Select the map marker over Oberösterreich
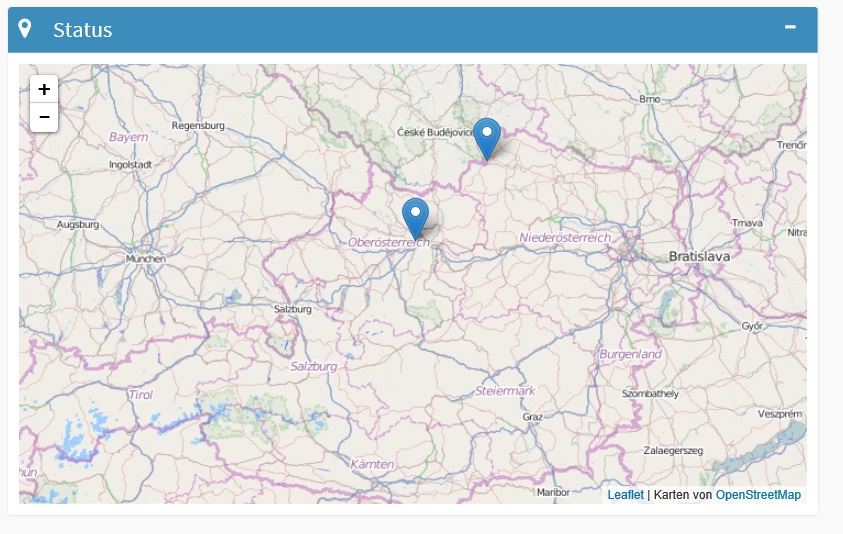 [x=415, y=218]
